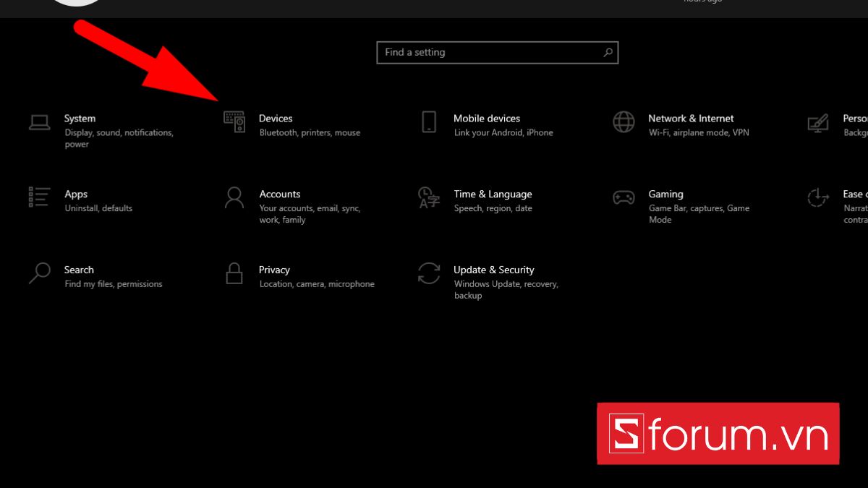Open the Apps list icon
The image size is (868, 488).
click(39, 197)
